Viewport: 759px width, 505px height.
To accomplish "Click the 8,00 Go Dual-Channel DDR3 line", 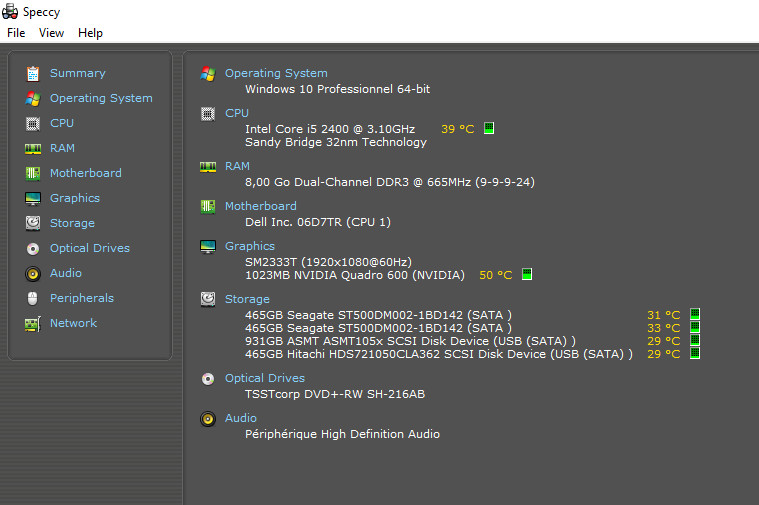I will pyautogui.click(x=390, y=183).
